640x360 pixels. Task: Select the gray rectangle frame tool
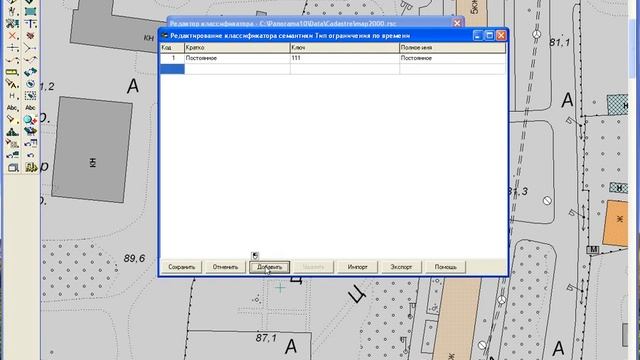pyautogui.click(x=13, y=167)
